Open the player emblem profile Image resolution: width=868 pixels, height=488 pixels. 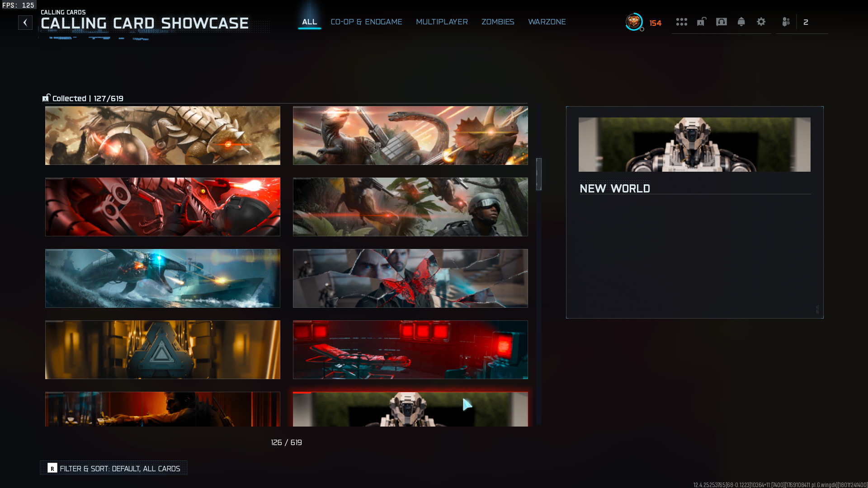pyautogui.click(x=634, y=22)
